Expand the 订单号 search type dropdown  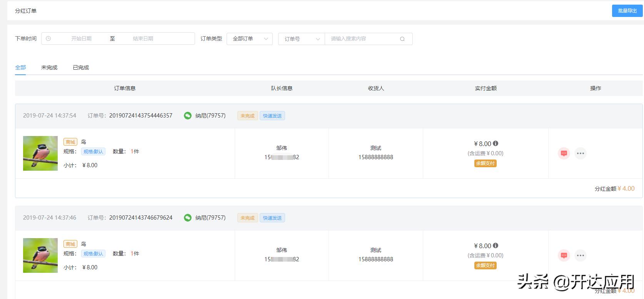[302, 39]
